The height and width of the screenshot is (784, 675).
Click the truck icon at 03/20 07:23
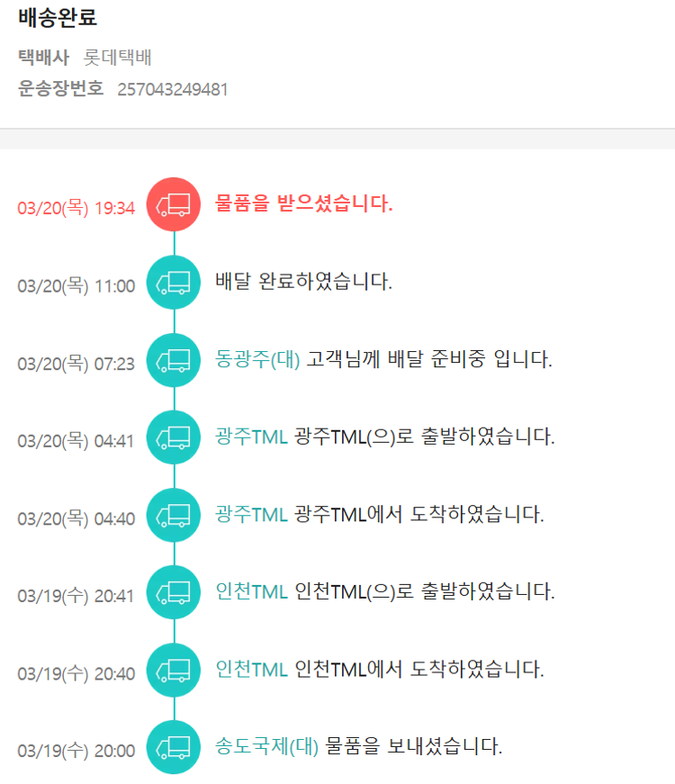point(174,361)
